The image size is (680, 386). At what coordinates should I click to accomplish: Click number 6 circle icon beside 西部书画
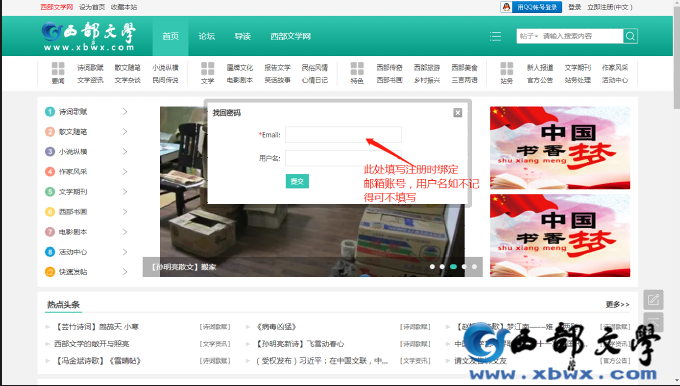(x=50, y=212)
